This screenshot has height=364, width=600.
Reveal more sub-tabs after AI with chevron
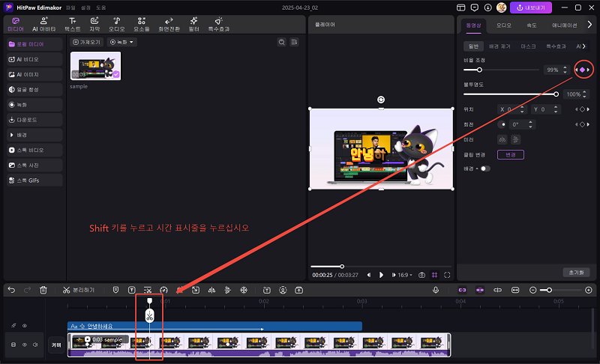[x=584, y=46]
